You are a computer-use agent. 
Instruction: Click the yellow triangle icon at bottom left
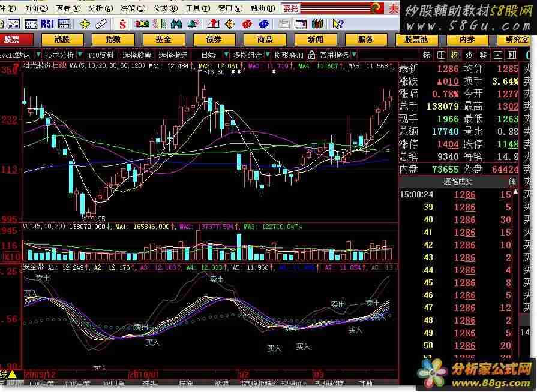(13, 375)
